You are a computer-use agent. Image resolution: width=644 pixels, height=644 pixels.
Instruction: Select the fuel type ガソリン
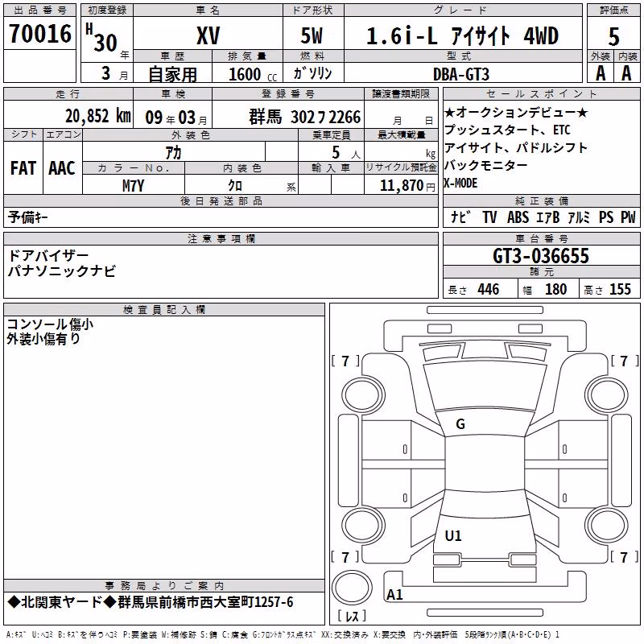pyautogui.click(x=312, y=73)
